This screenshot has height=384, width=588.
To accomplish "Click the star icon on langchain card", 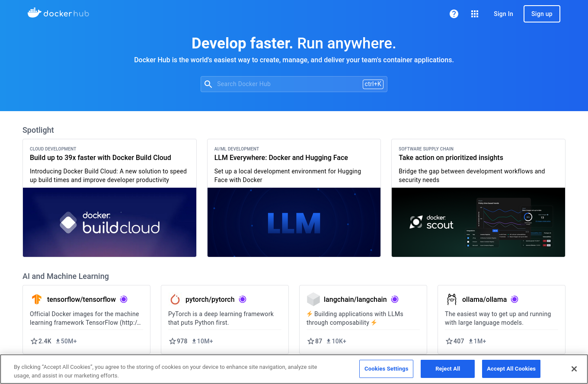I will click(x=311, y=341).
